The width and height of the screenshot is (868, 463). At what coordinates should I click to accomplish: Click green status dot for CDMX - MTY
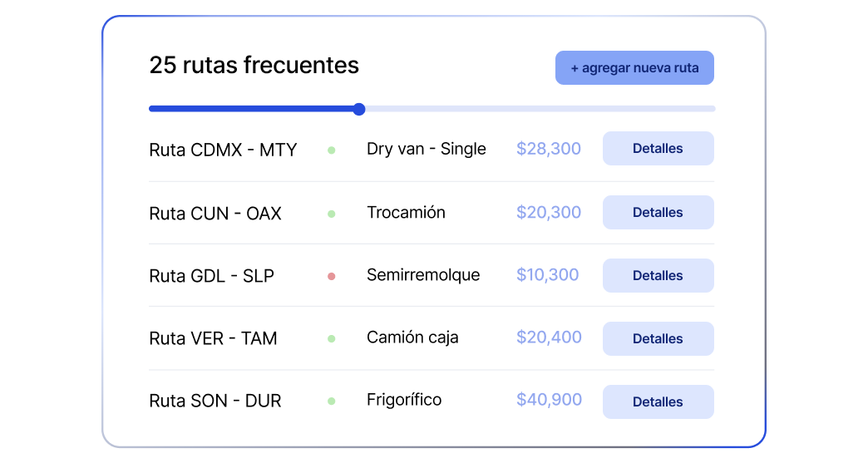(x=332, y=150)
